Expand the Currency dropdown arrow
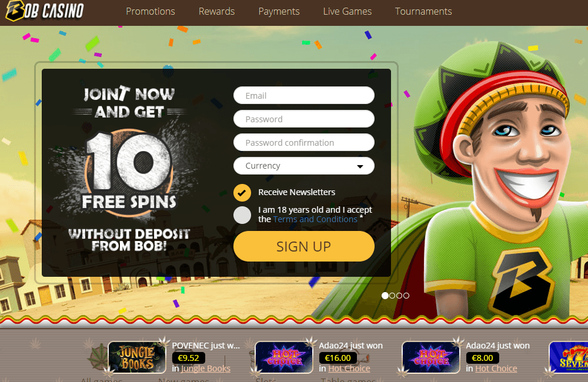Screen dimensions: 588x382 click(360, 166)
